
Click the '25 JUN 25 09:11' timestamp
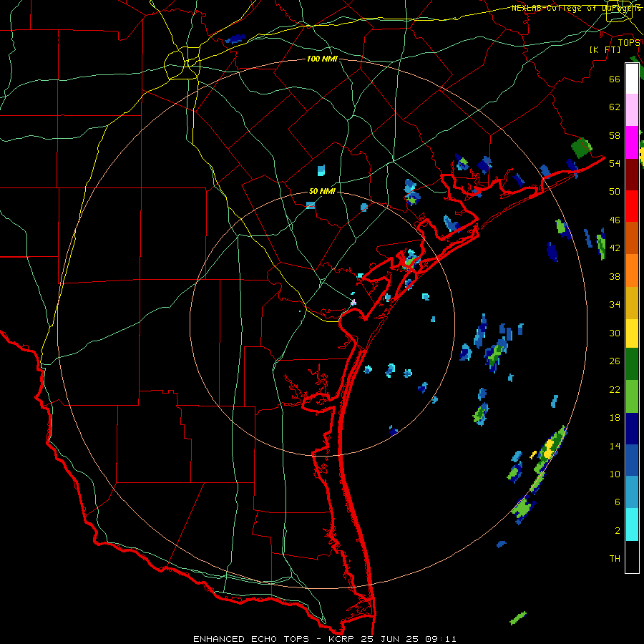point(409,639)
